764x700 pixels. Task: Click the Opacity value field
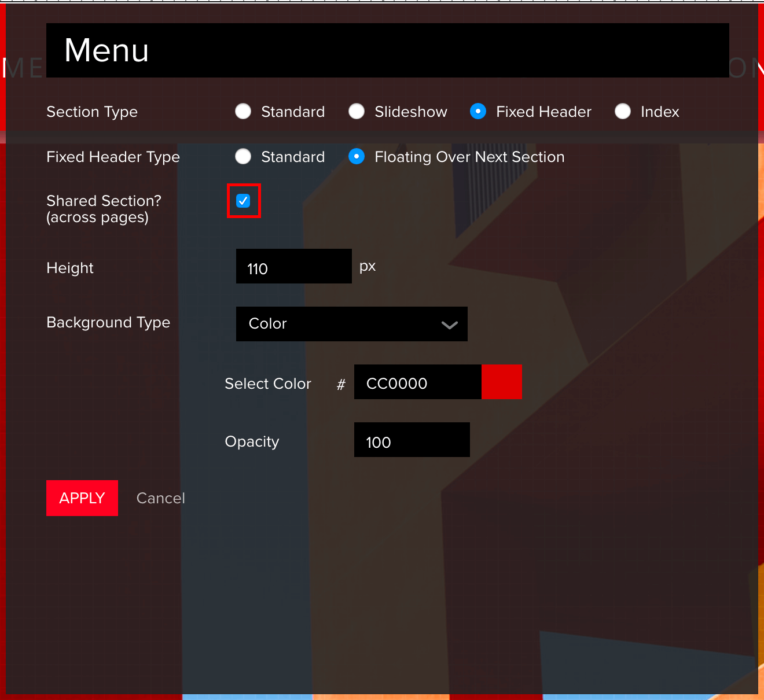pos(412,440)
